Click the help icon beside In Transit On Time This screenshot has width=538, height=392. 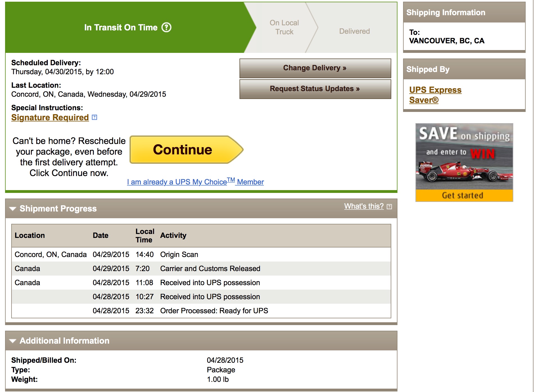pos(166,27)
